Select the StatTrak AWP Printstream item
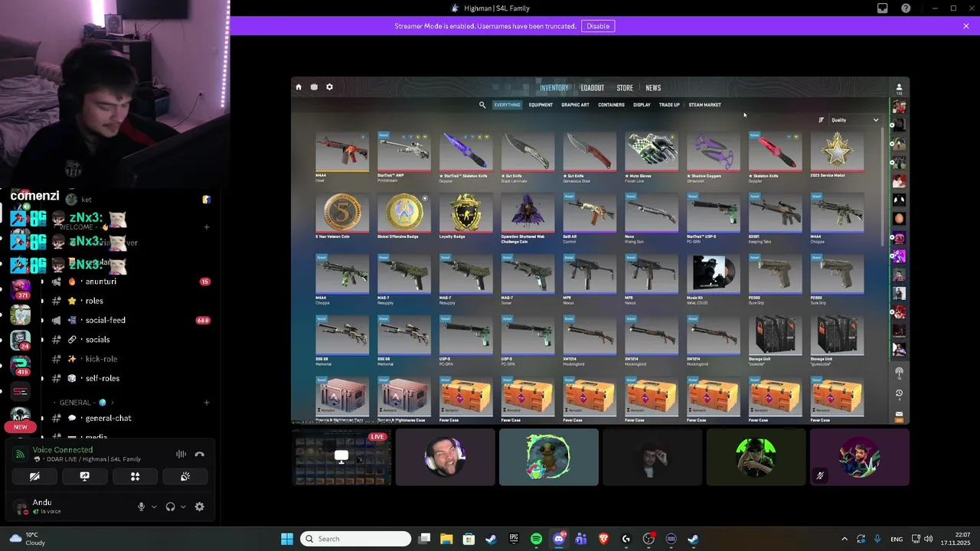The height and width of the screenshot is (551, 980). tap(404, 156)
